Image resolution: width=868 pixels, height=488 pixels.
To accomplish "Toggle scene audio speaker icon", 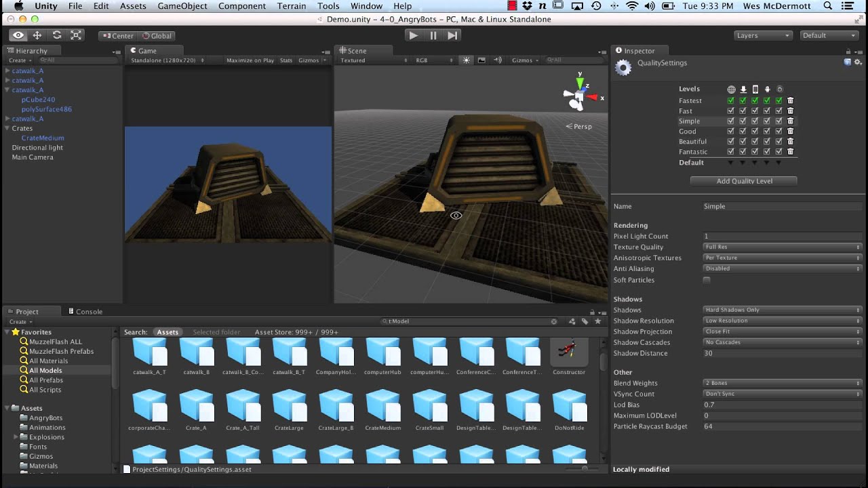I will click(497, 60).
